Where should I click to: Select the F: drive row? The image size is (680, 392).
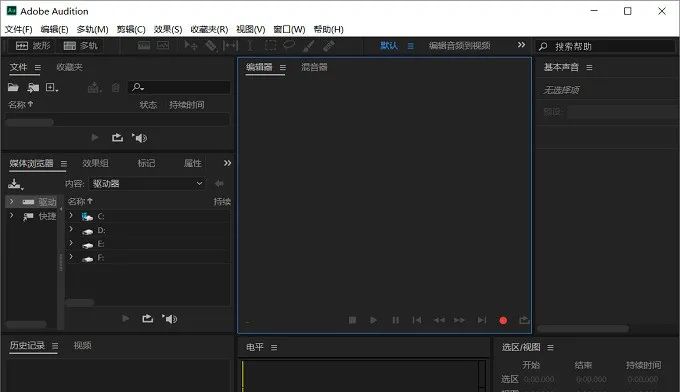tap(148, 258)
